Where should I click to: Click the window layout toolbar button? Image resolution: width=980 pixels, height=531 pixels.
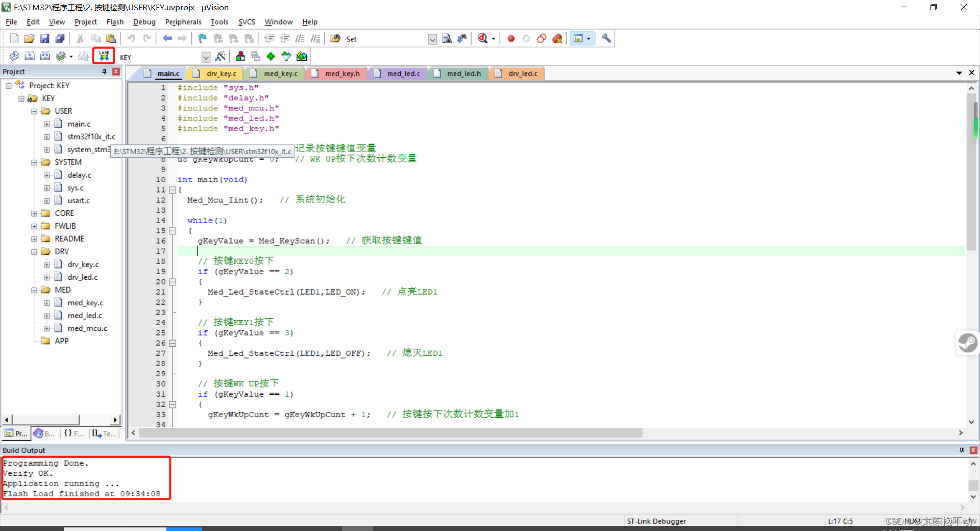[x=578, y=38]
